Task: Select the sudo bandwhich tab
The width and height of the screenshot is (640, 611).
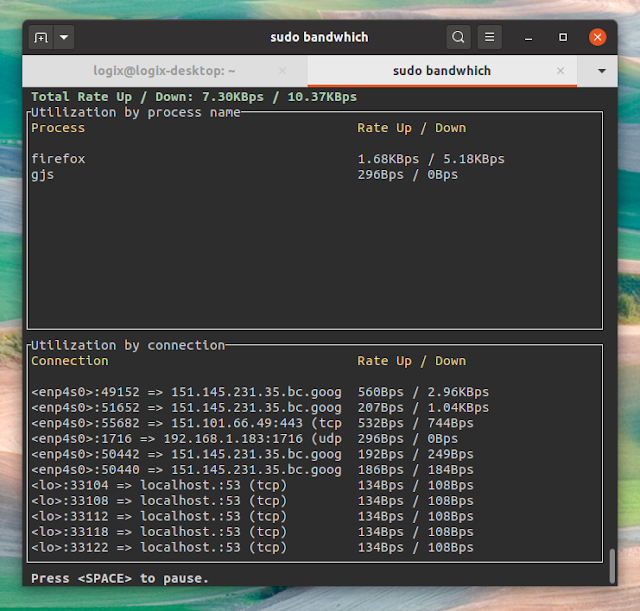Action: coord(442,71)
